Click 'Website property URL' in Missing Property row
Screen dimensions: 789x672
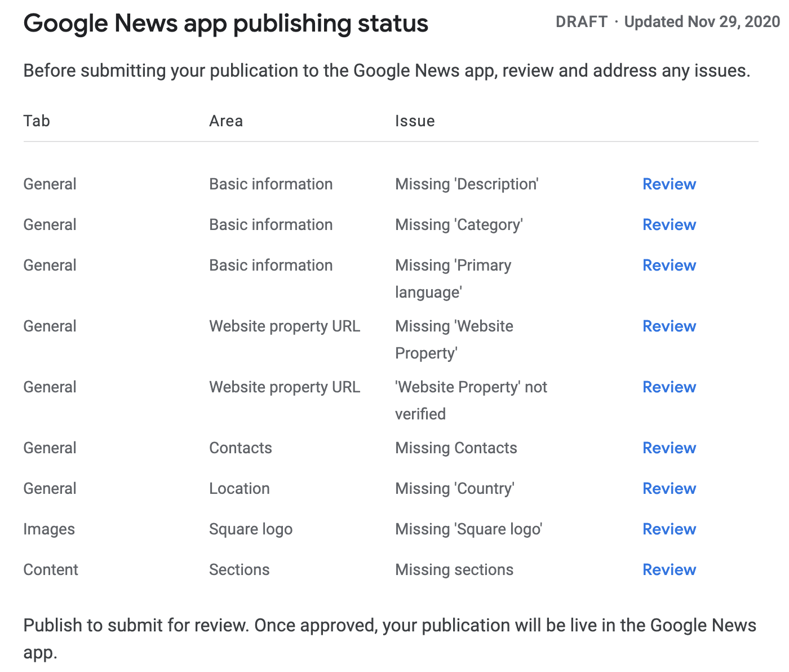(x=285, y=326)
